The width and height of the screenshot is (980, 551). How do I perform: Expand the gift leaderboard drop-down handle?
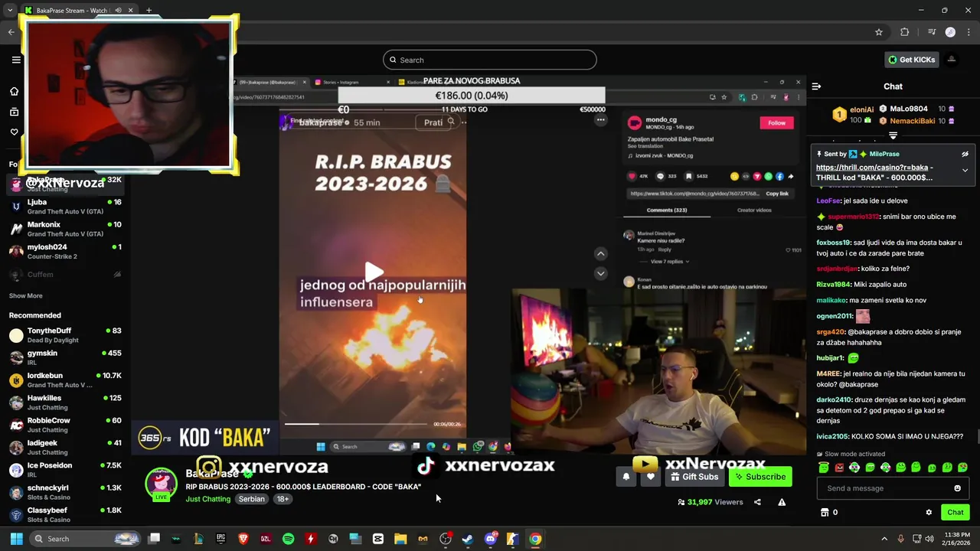[893, 135]
